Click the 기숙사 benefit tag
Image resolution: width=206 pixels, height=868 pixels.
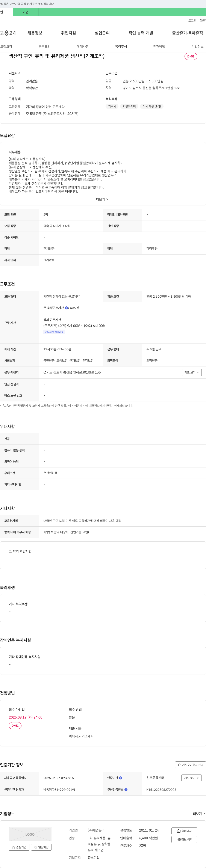pyautogui.click(x=112, y=107)
